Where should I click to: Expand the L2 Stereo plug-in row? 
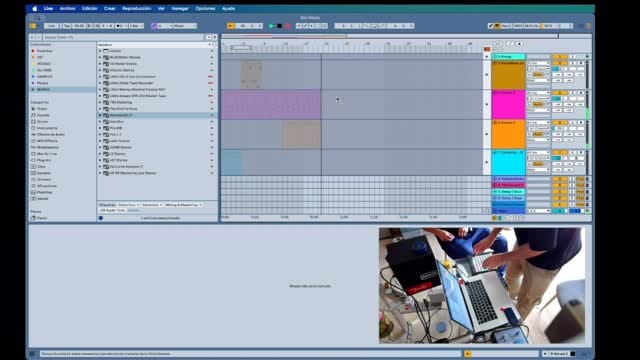[100, 154]
